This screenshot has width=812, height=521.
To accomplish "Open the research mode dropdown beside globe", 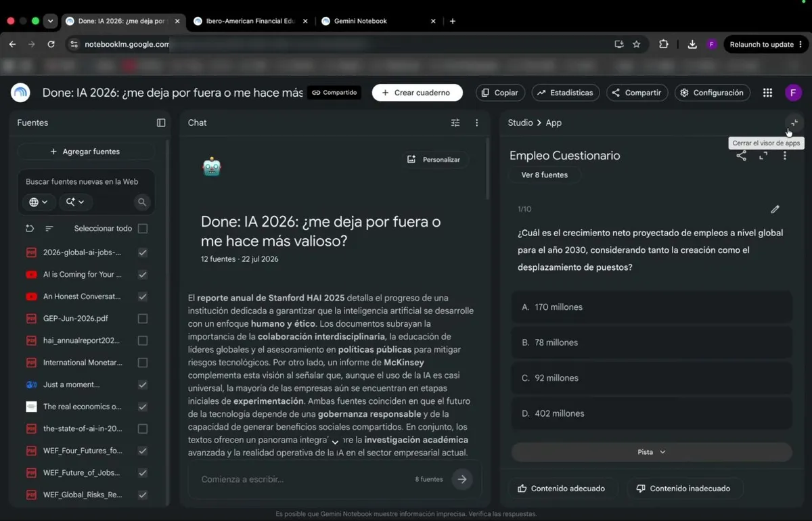I will tap(75, 202).
